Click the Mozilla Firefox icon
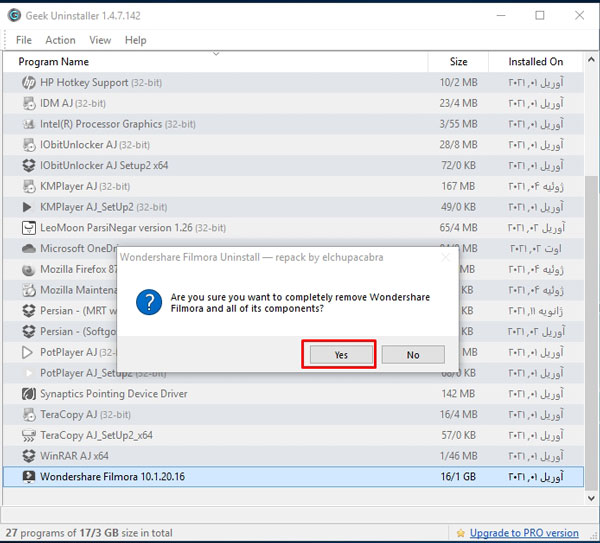This screenshot has width=600, height=543. tap(29, 269)
